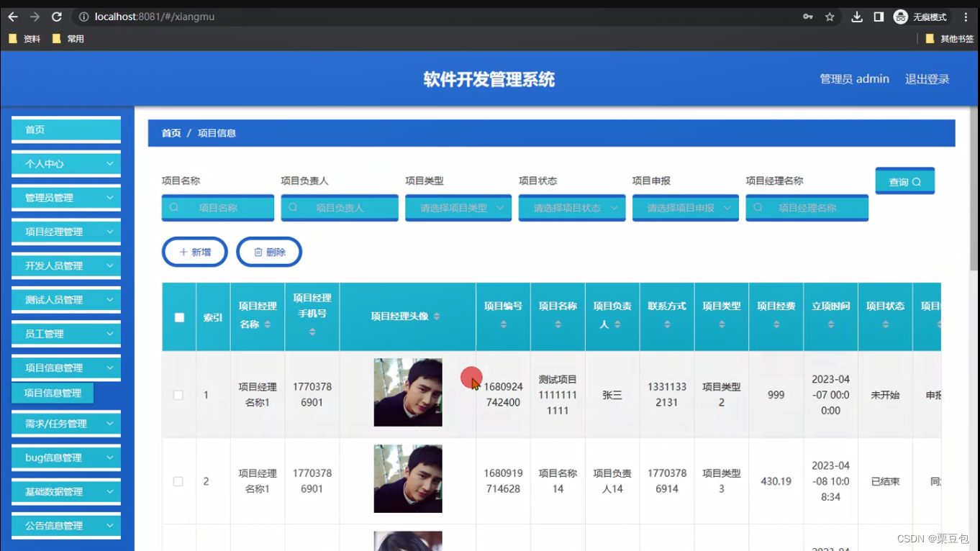Open the 资料 bookmark folder
Viewport: 980px width, 551px height.
coord(24,39)
